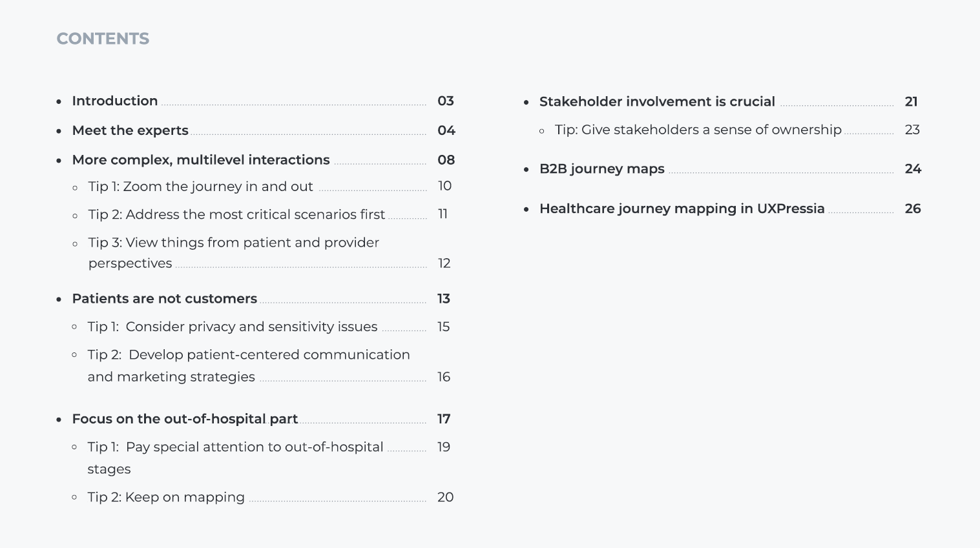Select Give stakeholders a sense of ownership tip
This screenshot has width=980, height=548.
click(698, 130)
